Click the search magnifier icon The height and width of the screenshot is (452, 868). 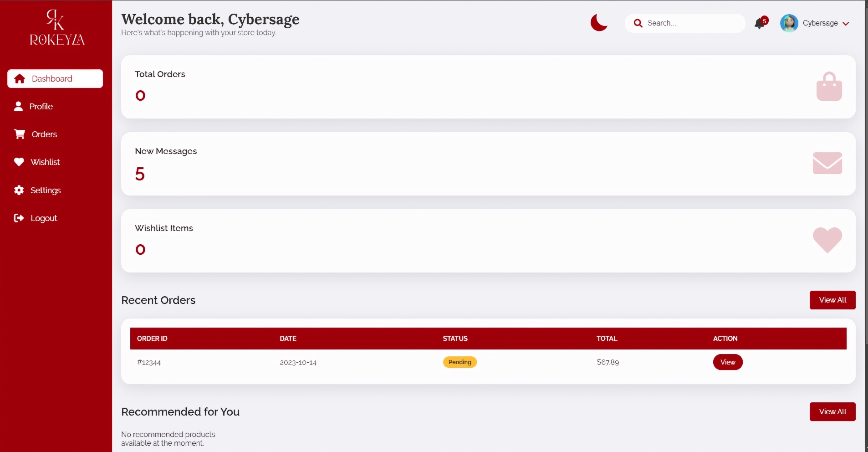pos(638,23)
